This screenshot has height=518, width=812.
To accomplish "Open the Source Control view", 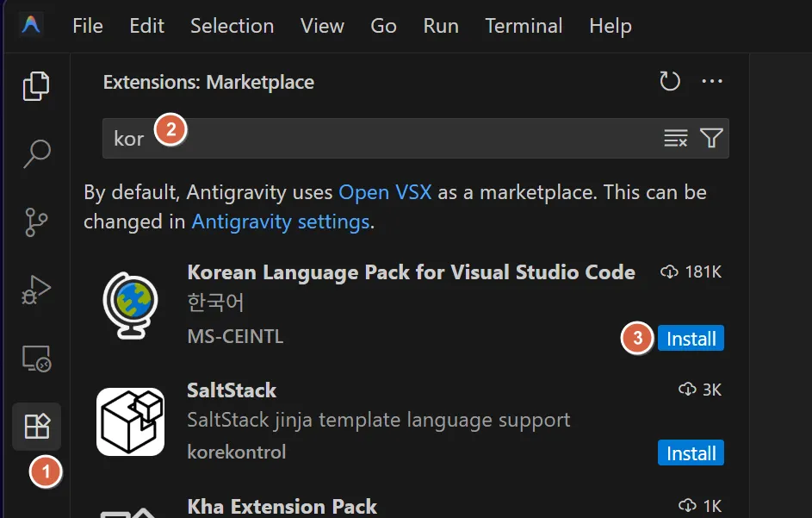I will (x=36, y=222).
